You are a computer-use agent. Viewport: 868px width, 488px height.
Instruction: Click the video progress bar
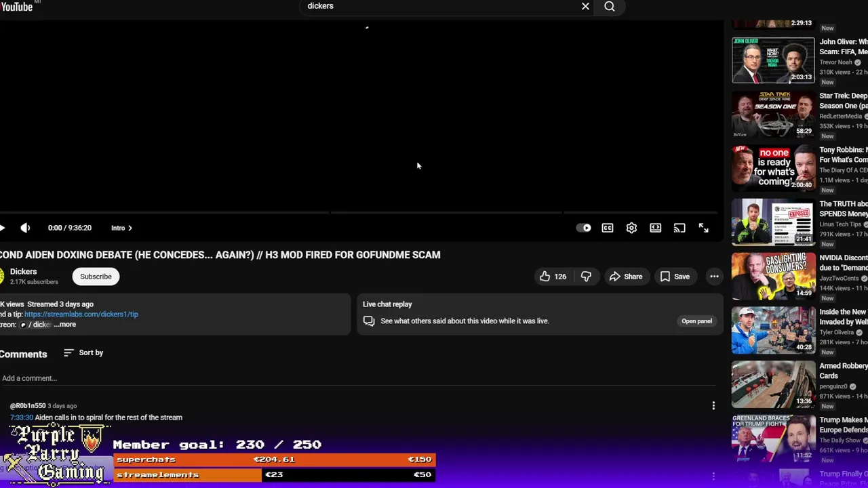[359, 212]
